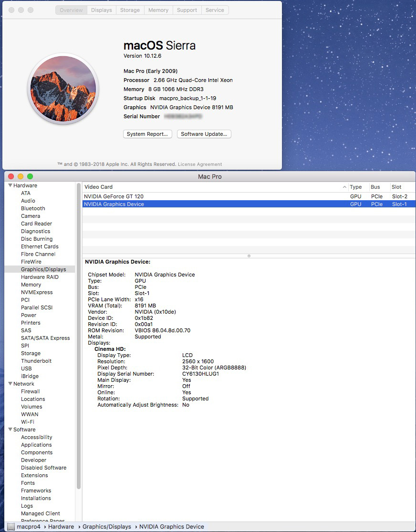Viewport: 416px width, 532px height.
Task: Collapse the Software section triangle
Action: [10, 430]
